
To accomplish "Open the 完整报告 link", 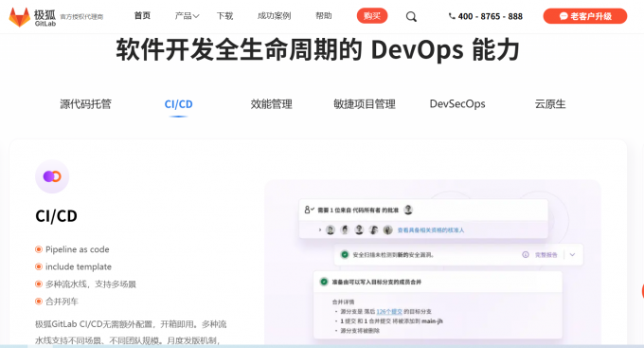I will coord(546,255).
